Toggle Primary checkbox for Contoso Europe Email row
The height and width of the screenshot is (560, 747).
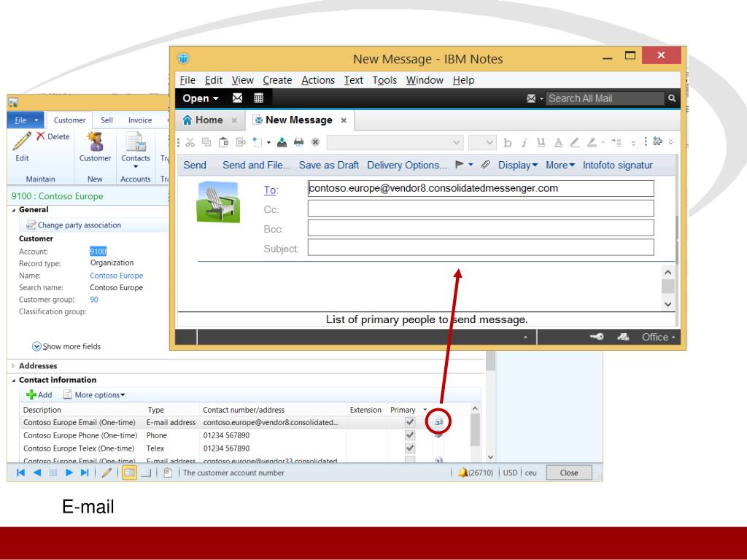click(410, 422)
